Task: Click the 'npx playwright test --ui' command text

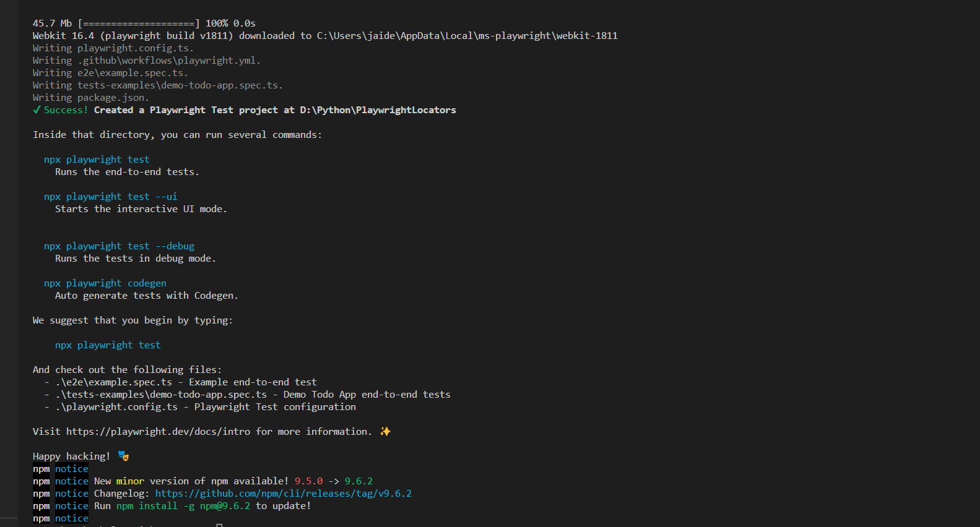Action: (110, 197)
